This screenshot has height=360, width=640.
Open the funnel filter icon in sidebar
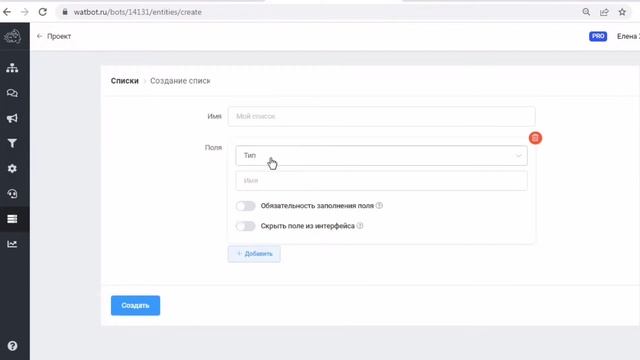tap(12, 143)
